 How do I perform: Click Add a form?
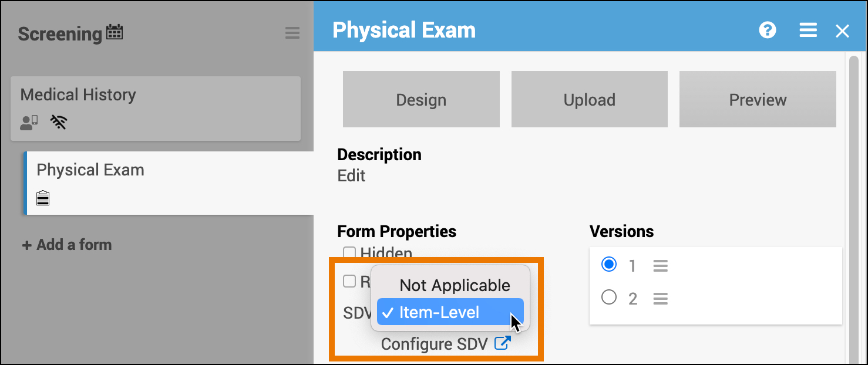point(66,245)
